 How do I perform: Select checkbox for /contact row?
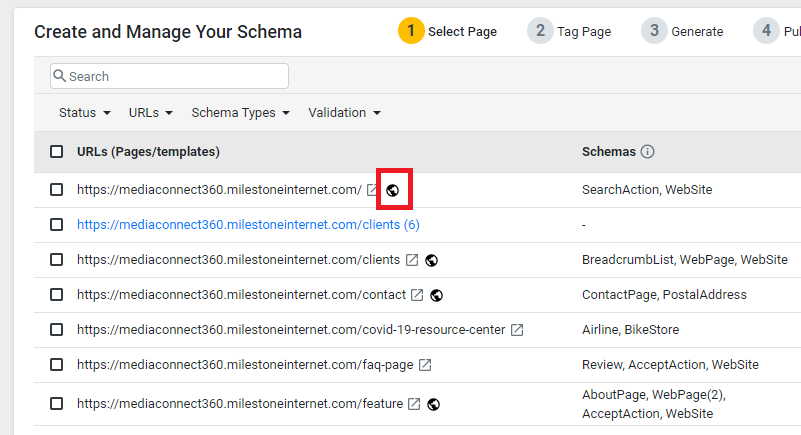point(57,295)
